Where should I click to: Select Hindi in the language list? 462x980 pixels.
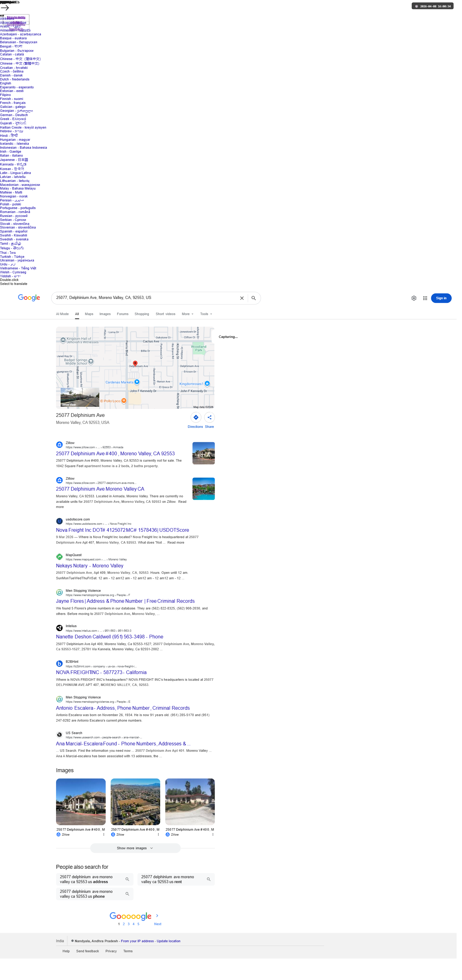[9, 135]
